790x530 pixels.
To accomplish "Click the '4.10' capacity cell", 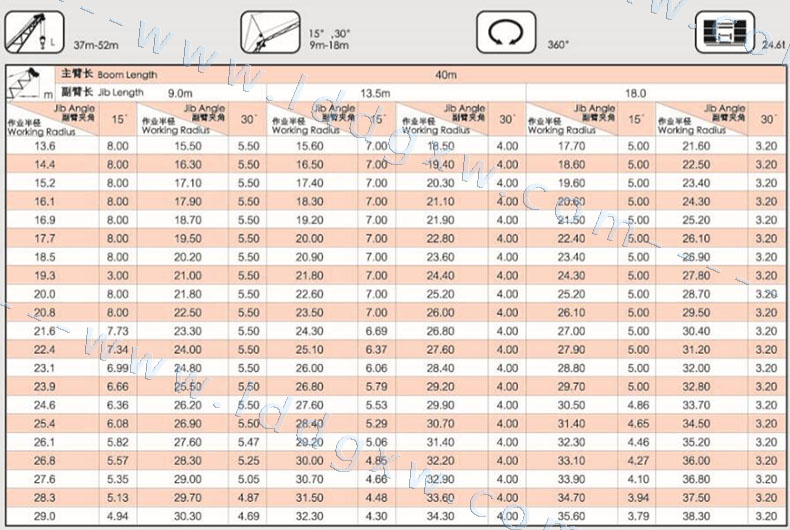I will pos(638,479).
